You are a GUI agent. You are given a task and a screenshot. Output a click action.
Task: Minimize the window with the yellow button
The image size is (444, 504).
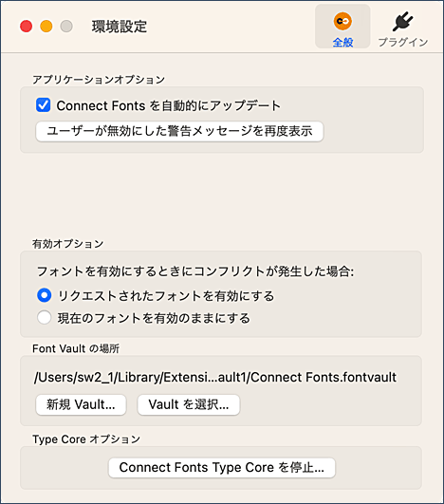46,26
